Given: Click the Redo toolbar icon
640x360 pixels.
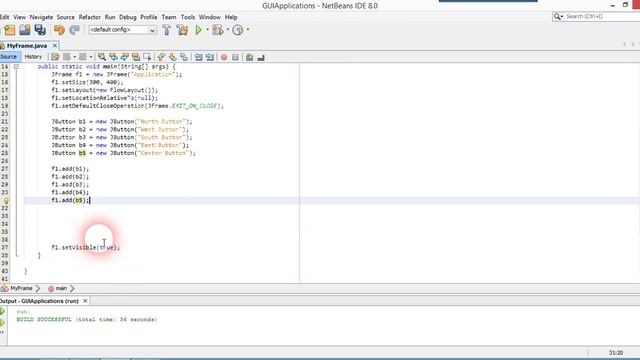Looking at the screenshot, I should pyautogui.click(x=74, y=30).
